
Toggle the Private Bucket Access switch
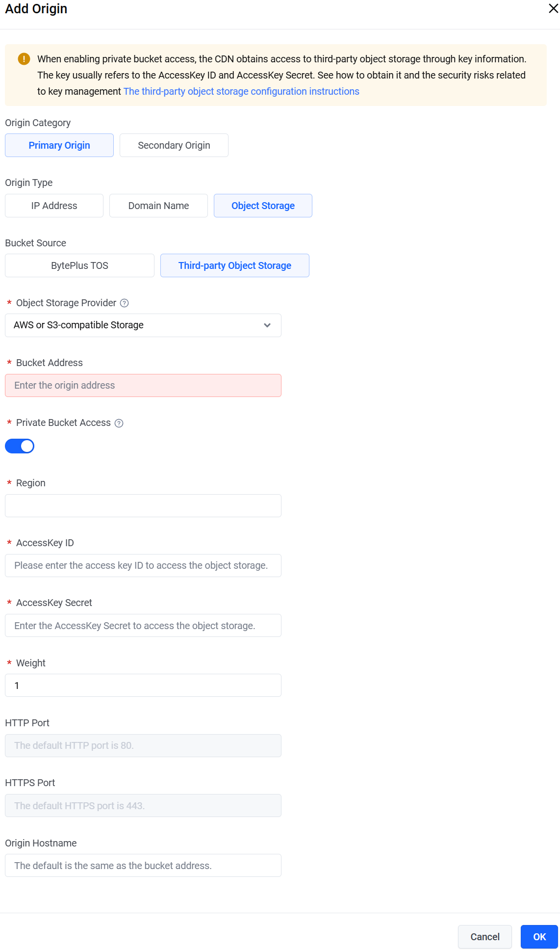(20, 446)
